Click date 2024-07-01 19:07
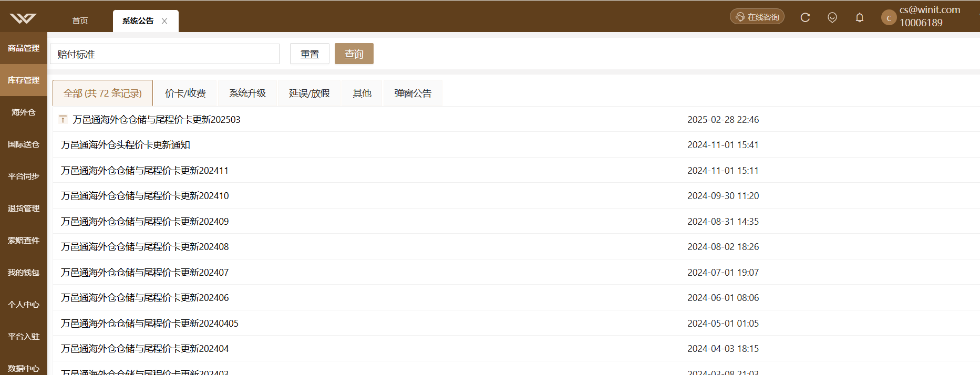Image resolution: width=980 pixels, height=375 pixels. [x=723, y=273]
